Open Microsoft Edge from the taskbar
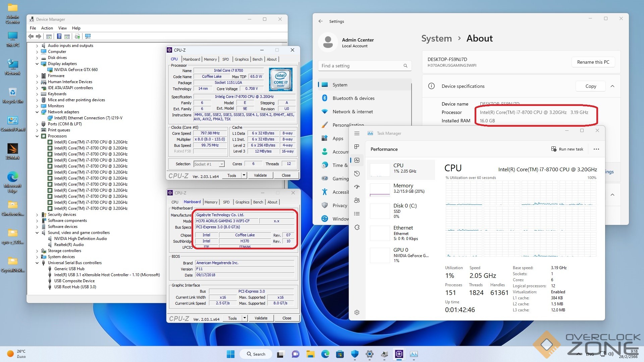Viewport: 644px width, 362px height. [x=325, y=354]
